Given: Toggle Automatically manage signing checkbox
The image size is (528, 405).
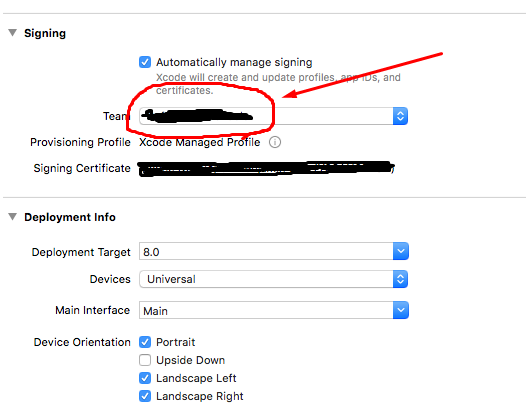Looking at the screenshot, I should [145, 62].
